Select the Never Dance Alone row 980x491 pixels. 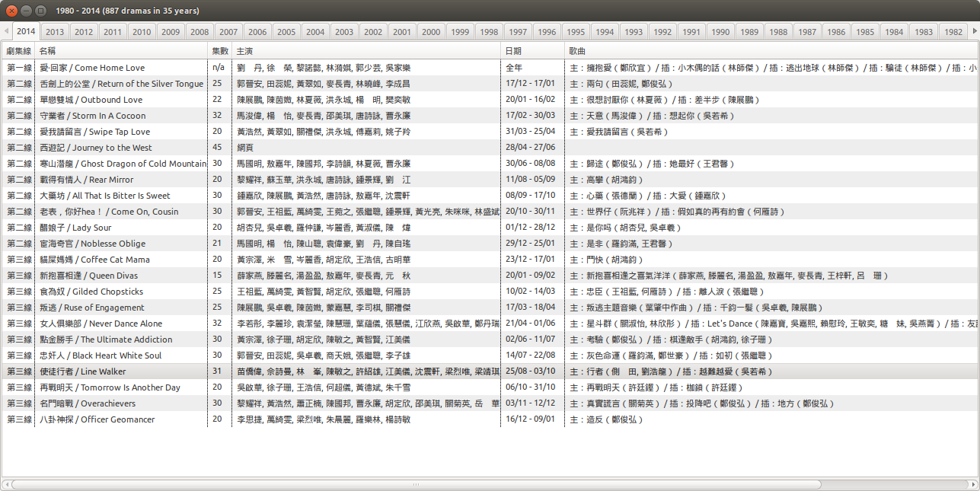[x=490, y=324]
